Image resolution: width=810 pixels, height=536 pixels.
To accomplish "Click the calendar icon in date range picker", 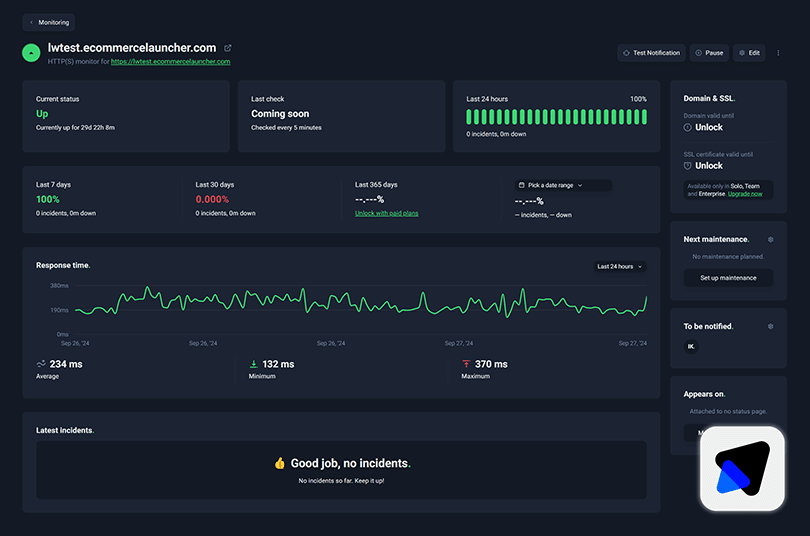I will click(x=522, y=185).
